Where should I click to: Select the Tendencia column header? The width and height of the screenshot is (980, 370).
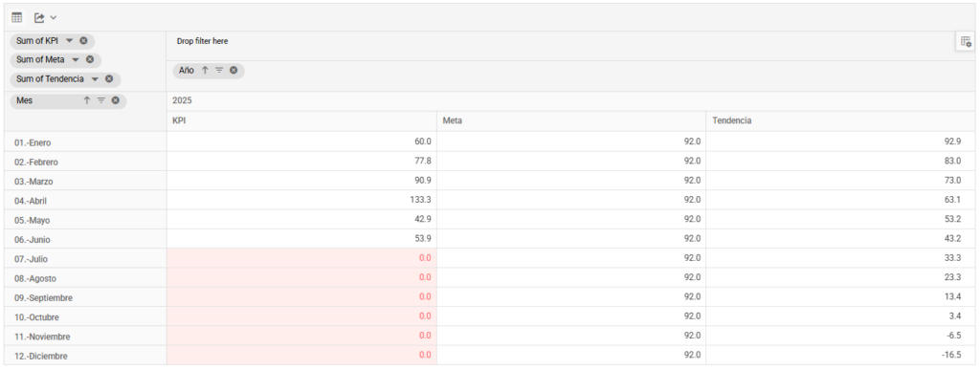pyautogui.click(x=840, y=121)
